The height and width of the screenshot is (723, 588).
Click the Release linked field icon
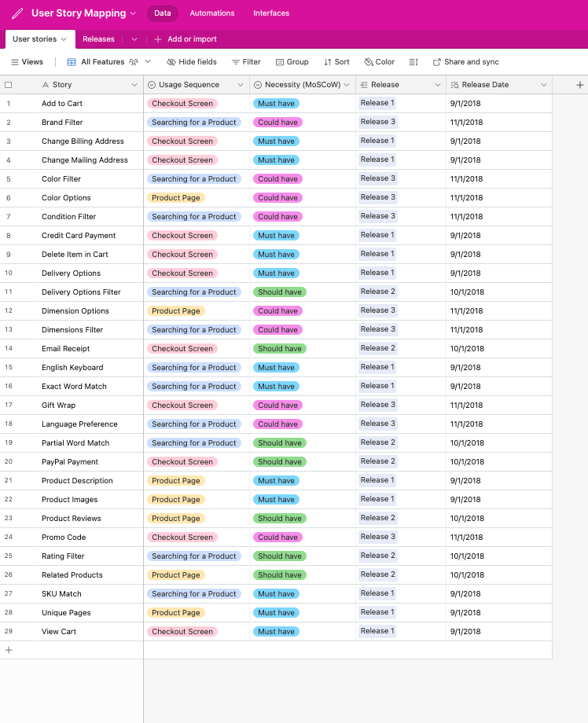pos(364,85)
